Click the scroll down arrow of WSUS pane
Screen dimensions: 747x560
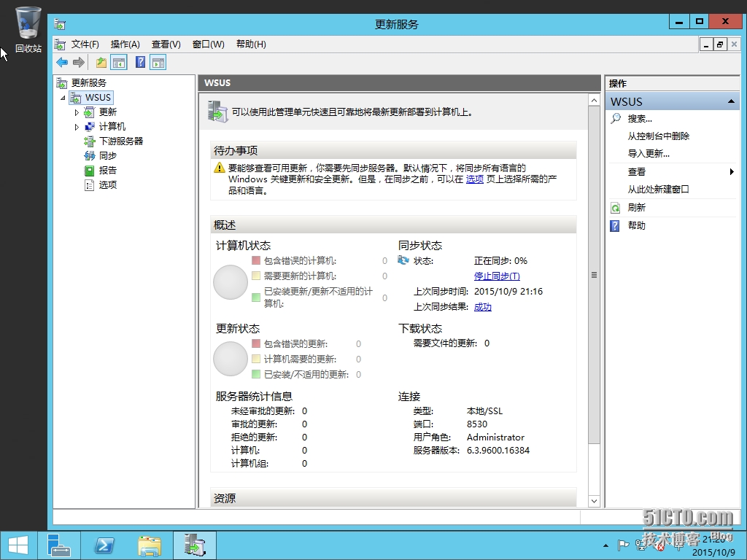coord(594,500)
